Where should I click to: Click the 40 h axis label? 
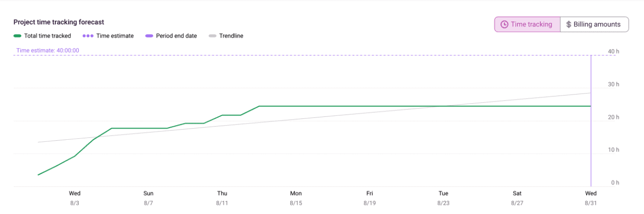tap(614, 51)
